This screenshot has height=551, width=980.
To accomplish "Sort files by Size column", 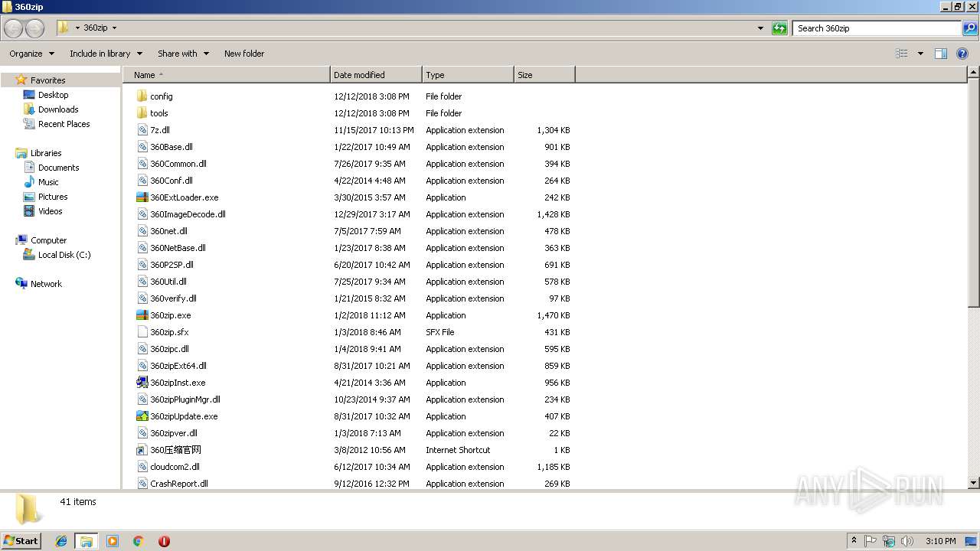I will coord(544,75).
